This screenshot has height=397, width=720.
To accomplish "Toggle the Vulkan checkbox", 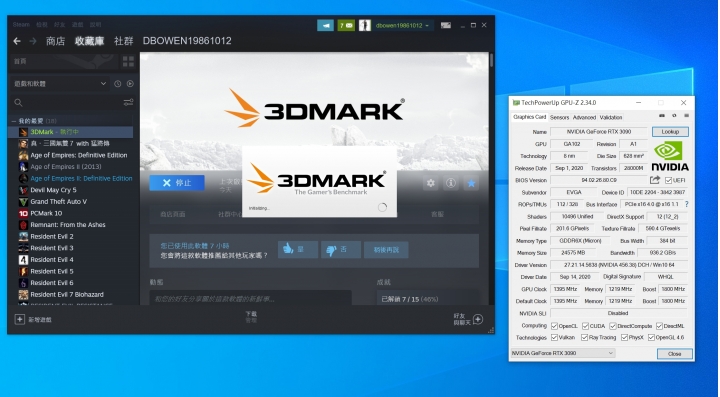I will (554, 337).
